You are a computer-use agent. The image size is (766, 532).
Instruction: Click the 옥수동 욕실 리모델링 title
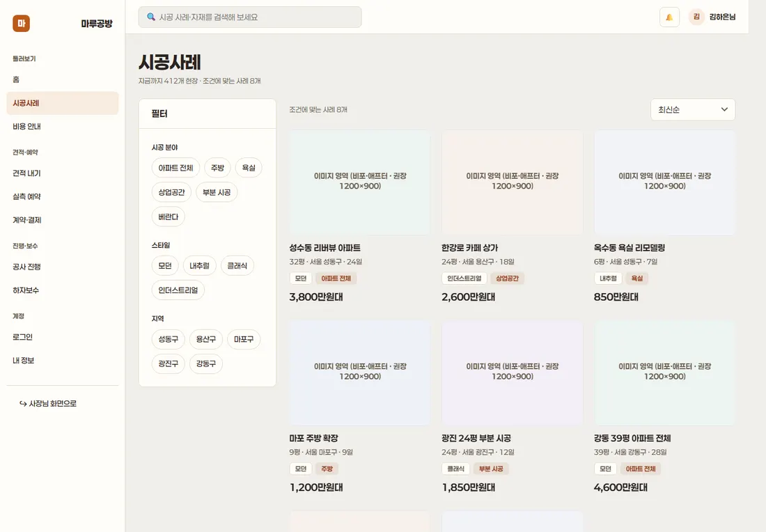click(x=630, y=248)
